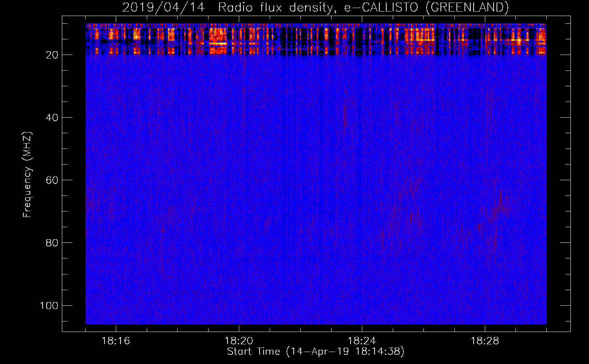The width and height of the screenshot is (589, 364).
Task: Click the 'Start Time (14-Apr-19 18:14:38)' label
Action: pos(316,352)
